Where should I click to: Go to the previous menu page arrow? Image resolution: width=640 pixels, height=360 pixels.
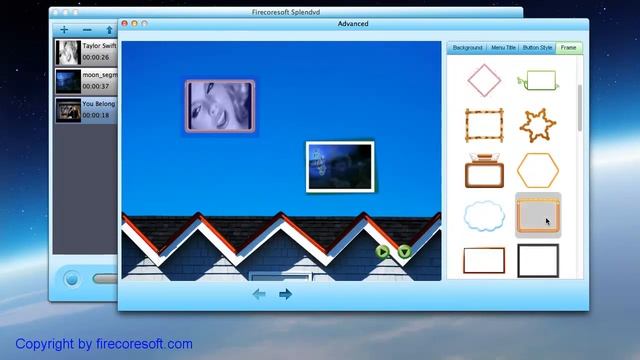click(x=259, y=294)
